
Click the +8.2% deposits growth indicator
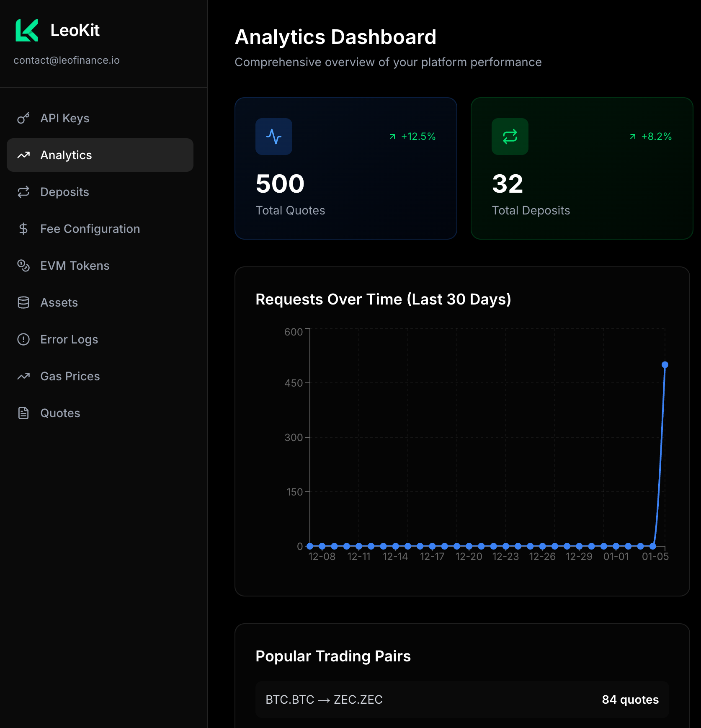click(x=651, y=137)
